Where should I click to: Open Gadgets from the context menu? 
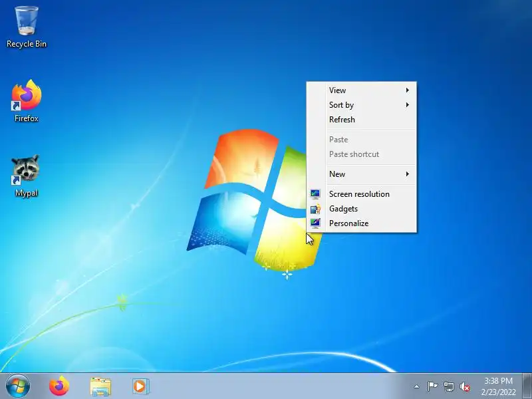[x=361, y=209]
